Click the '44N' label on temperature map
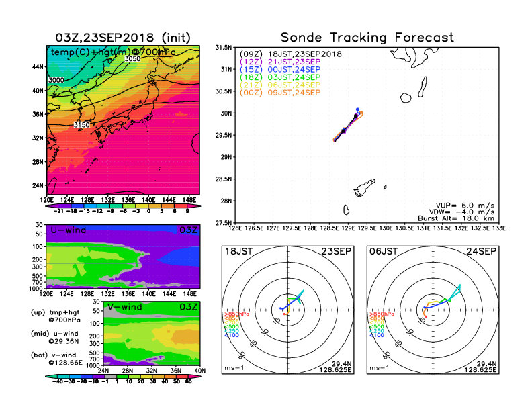 click(38, 66)
